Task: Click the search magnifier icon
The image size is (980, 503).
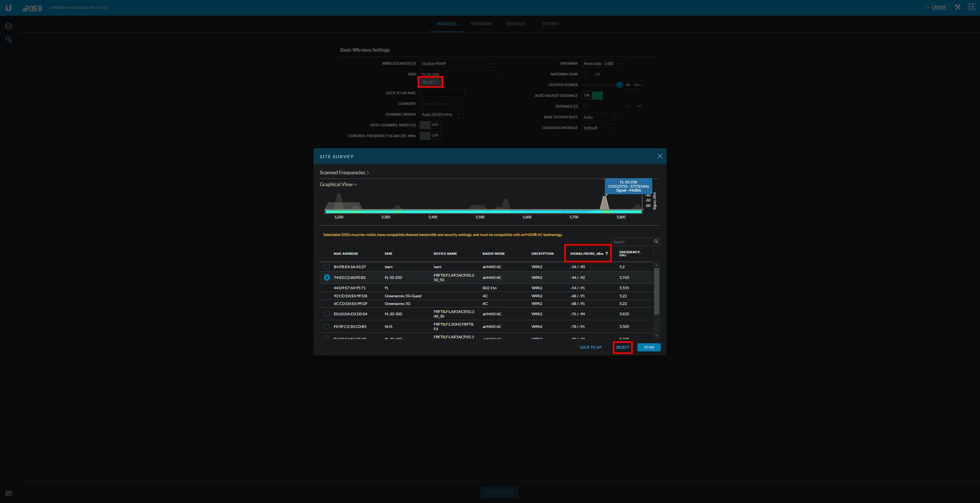Action: [656, 241]
